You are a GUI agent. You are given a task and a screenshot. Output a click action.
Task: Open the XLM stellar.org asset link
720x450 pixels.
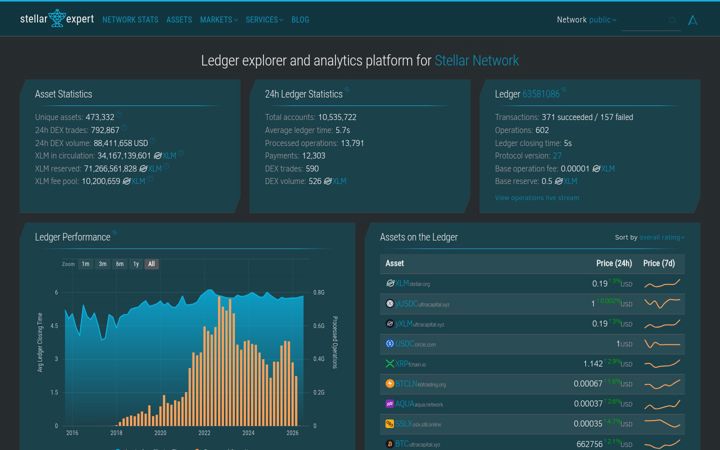(x=412, y=284)
